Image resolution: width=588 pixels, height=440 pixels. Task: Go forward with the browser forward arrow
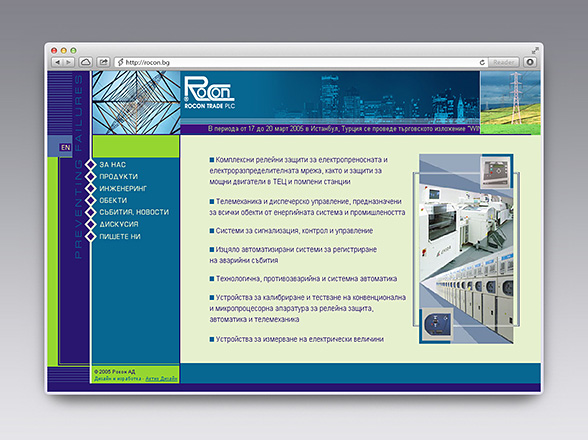(x=69, y=62)
